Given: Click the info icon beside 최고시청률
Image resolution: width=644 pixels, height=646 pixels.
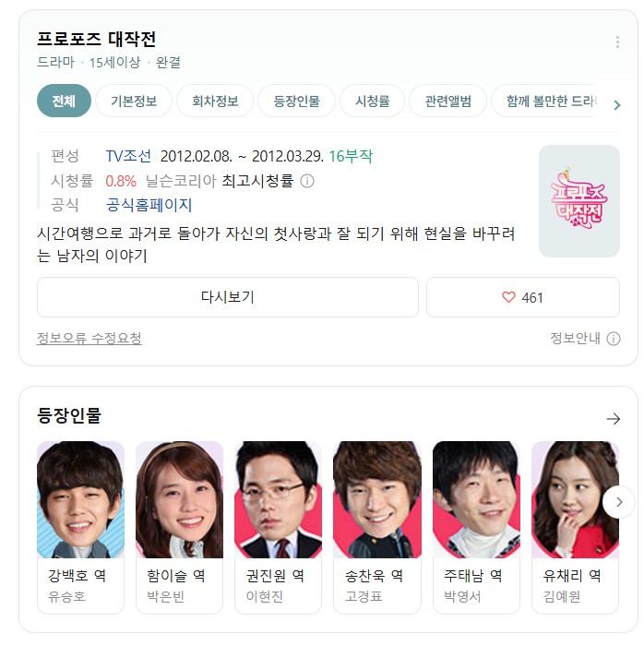Looking at the screenshot, I should (307, 181).
